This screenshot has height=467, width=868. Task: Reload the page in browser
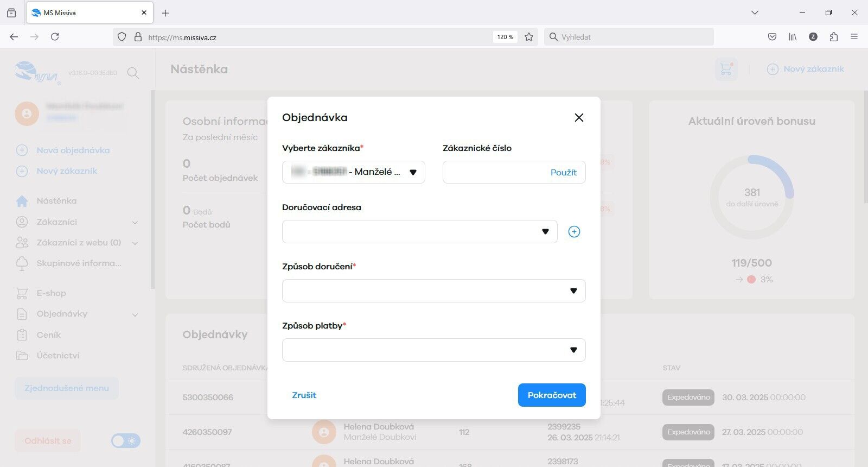(x=55, y=37)
